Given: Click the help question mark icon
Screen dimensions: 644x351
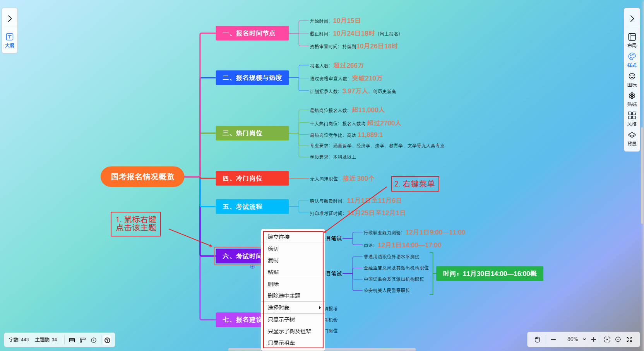Looking at the screenshot, I should click(x=107, y=340).
